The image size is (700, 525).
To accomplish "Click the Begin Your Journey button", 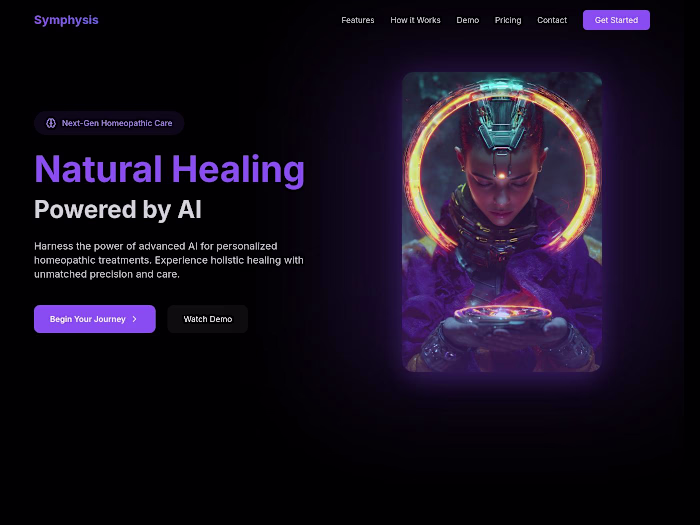I will tap(95, 319).
